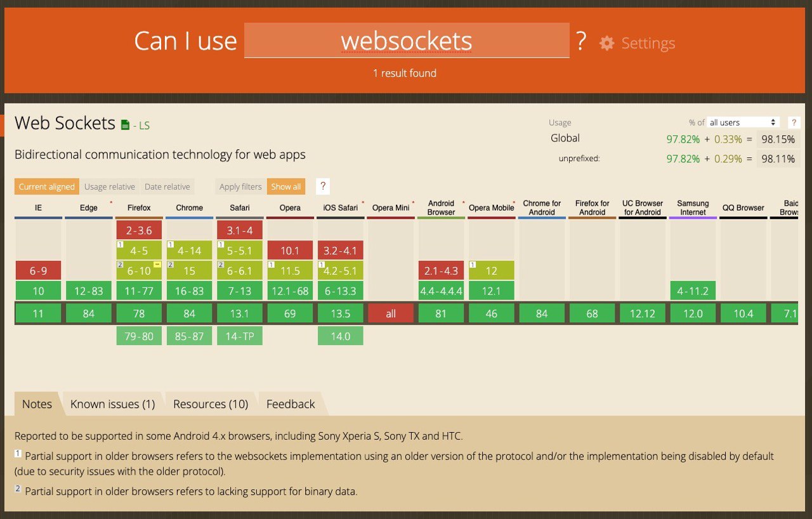Click the iOS Safari column header
The height and width of the screenshot is (519, 812).
341,208
